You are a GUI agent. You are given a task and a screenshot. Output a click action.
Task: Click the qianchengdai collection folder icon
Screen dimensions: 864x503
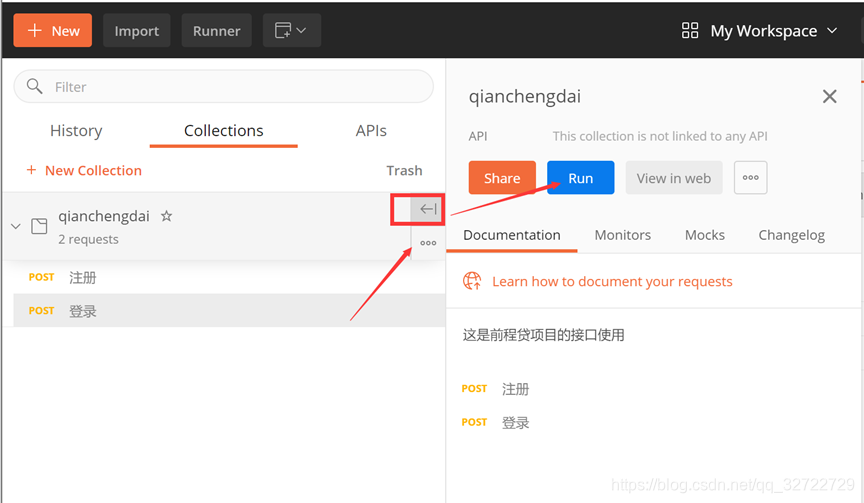39,226
